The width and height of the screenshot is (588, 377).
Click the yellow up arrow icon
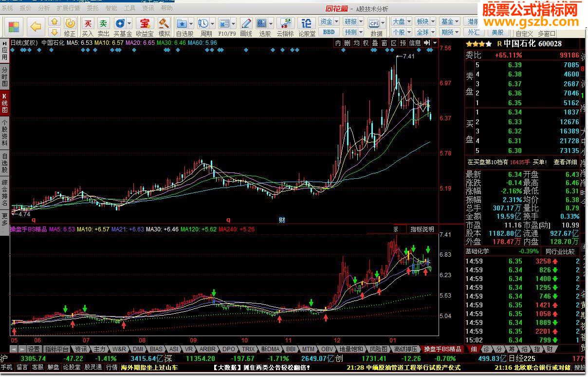coord(55,22)
